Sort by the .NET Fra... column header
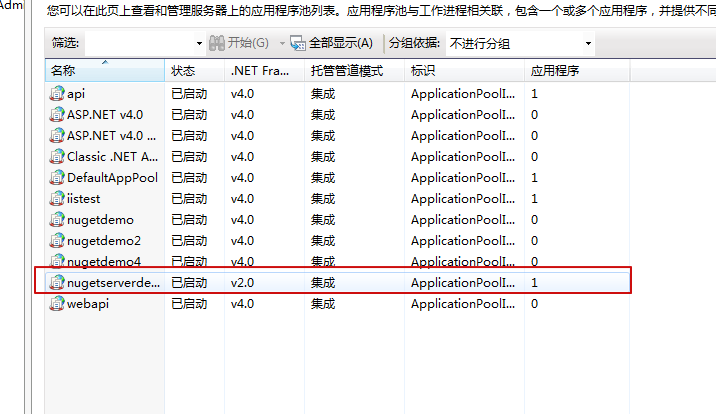Image resolution: width=716 pixels, height=414 pixels. tap(264, 71)
